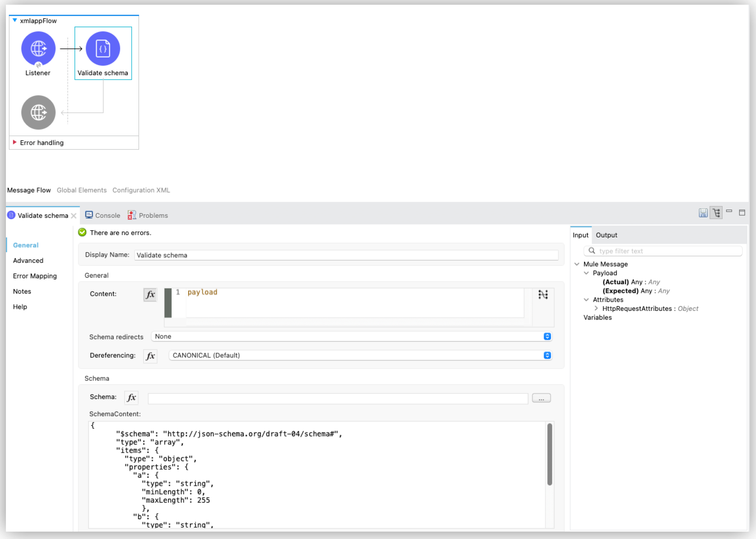Expand the Attributes tree item
The image size is (756, 539).
click(586, 299)
